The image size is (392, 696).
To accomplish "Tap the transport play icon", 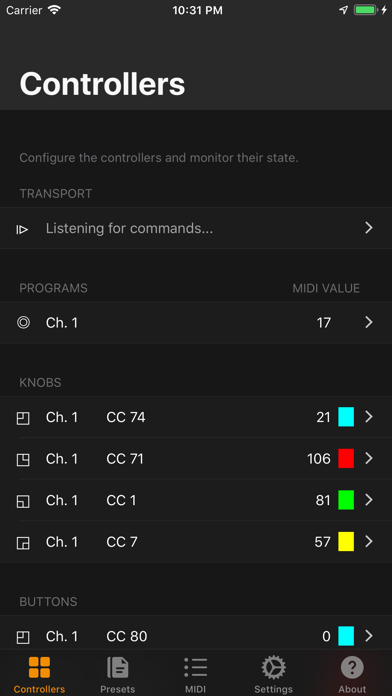I will coord(23,229).
